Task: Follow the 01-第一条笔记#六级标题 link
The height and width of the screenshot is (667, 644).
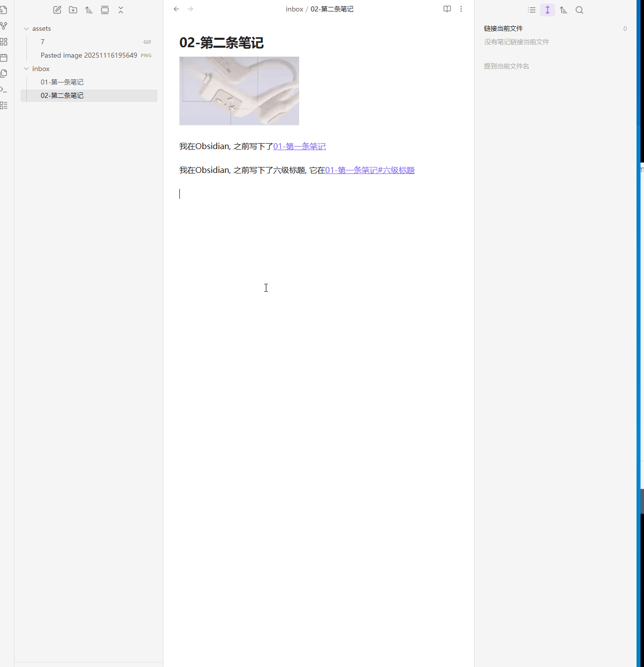Action: click(370, 170)
